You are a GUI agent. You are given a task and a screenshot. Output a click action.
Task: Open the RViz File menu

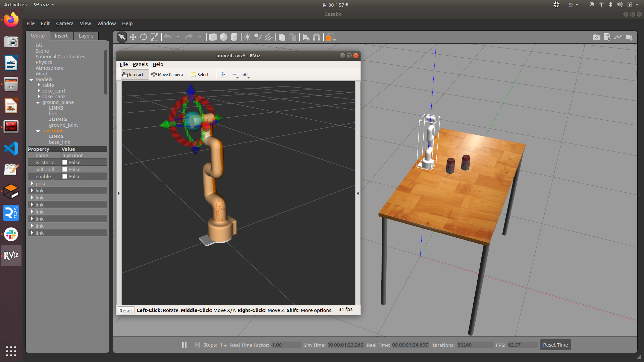124,64
